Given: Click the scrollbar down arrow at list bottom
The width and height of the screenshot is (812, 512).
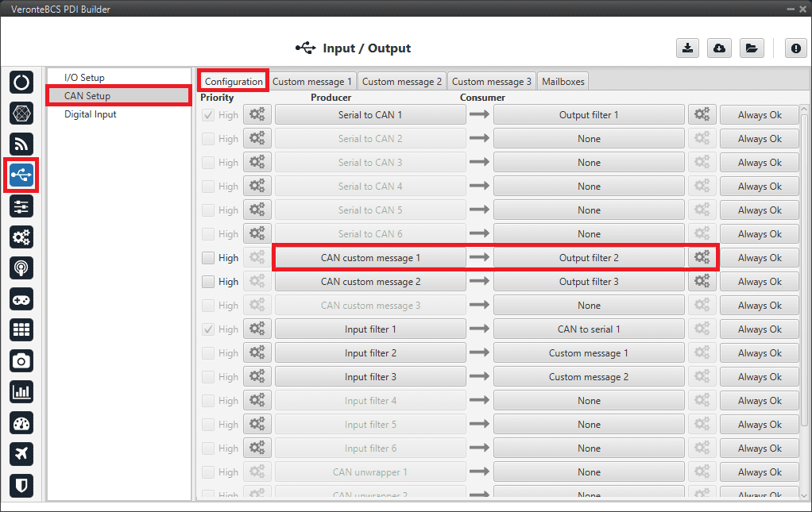Looking at the screenshot, I should (804, 495).
